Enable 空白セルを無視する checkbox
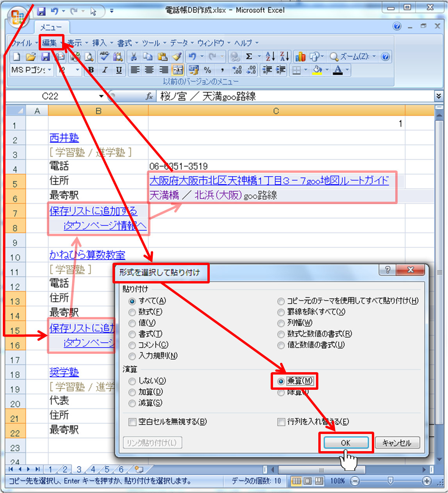The width and height of the screenshot is (448, 493). coord(133,422)
